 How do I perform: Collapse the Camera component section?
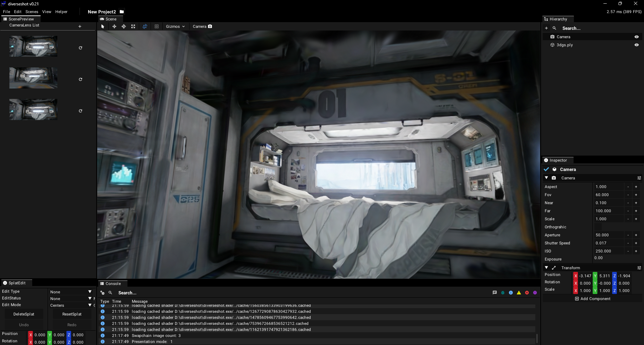546,178
